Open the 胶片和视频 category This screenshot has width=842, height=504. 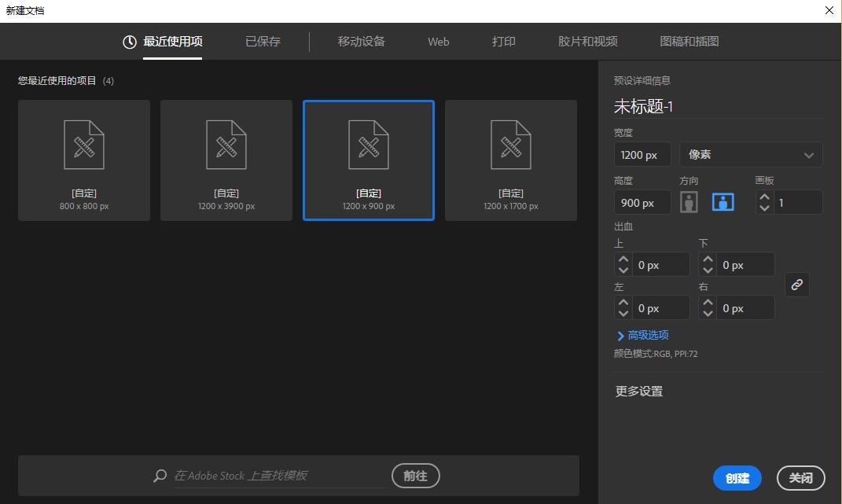(x=586, y=42)
